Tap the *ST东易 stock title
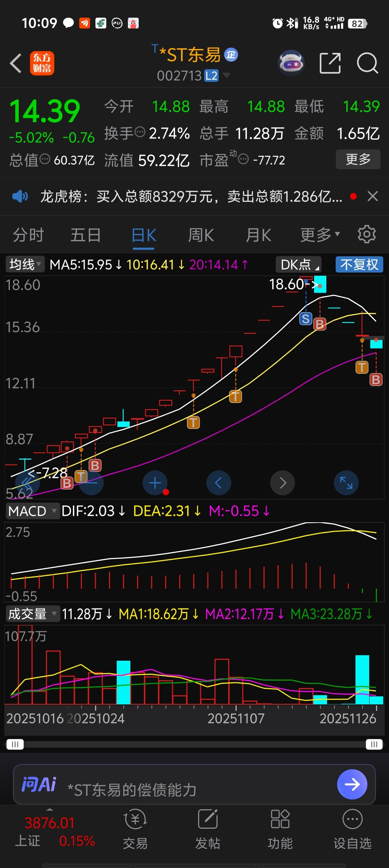The width and height of the screenshot is (389, 868). coord(190,55)
